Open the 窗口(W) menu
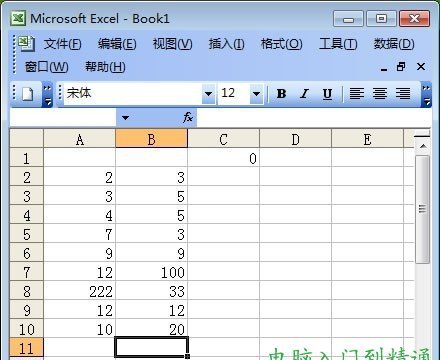The height and width of the screenshot is (360, 440). coord(46,67)
